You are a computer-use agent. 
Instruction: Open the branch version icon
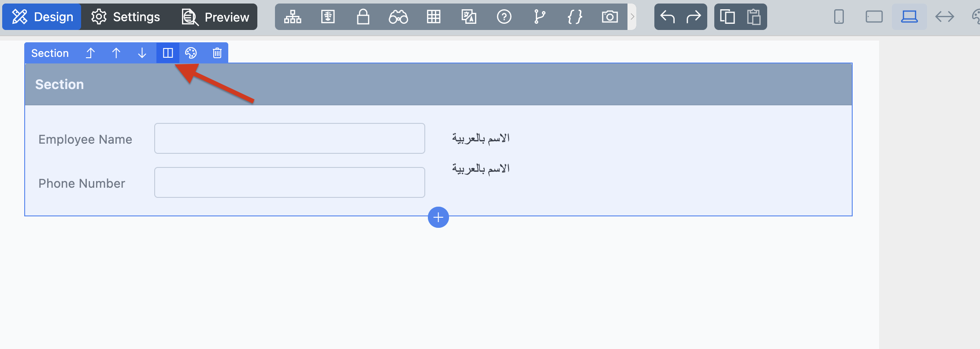point(539,17)
